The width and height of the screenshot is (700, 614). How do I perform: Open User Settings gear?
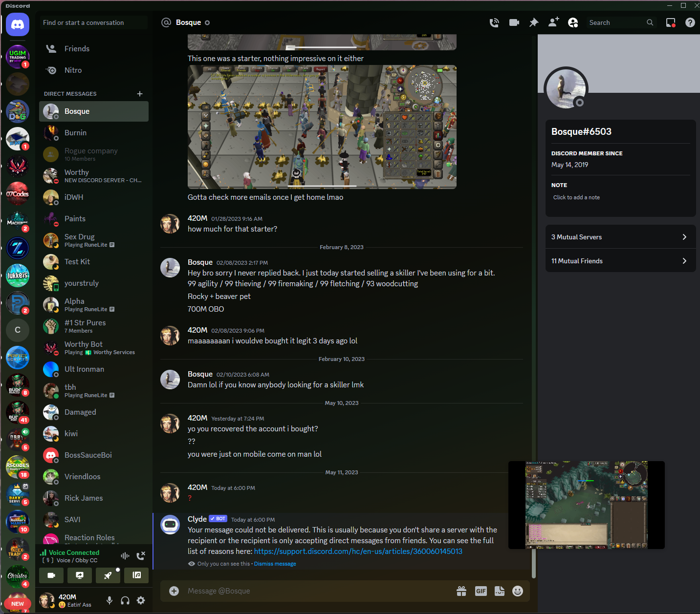tap(141, 600)
